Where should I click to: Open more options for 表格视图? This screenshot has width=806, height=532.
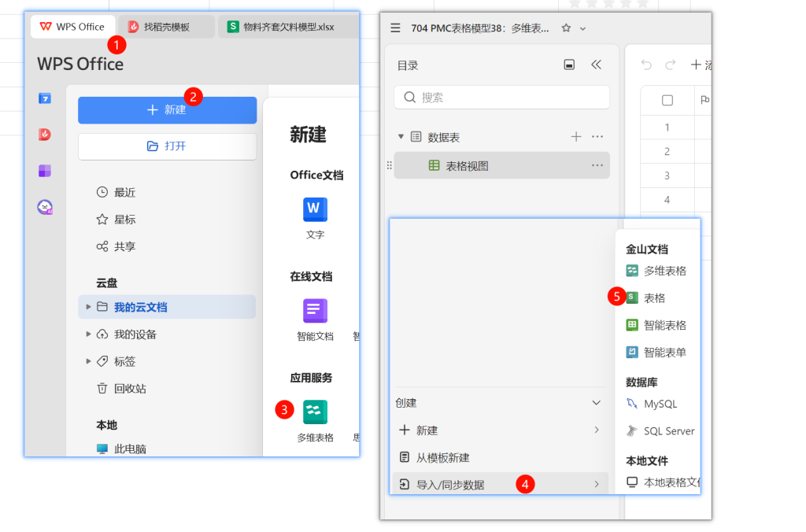[597, 165]
